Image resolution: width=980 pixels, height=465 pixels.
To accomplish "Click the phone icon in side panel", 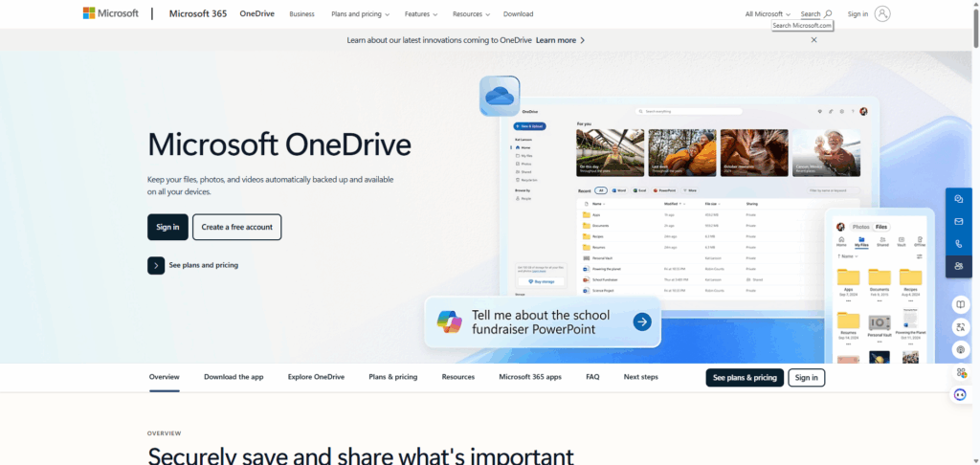I will click(959, 244).
